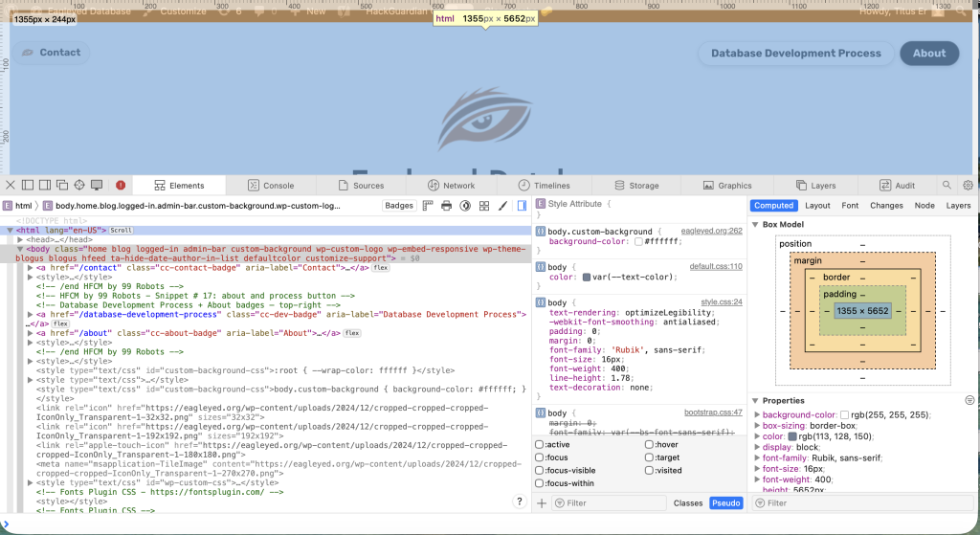
Task: Open the Network tab
Action: click(451, 186)
